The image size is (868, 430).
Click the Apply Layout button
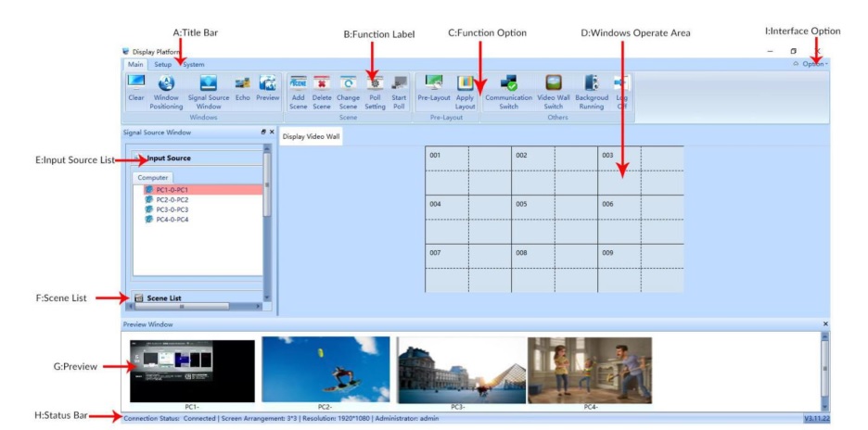(466, 85)
